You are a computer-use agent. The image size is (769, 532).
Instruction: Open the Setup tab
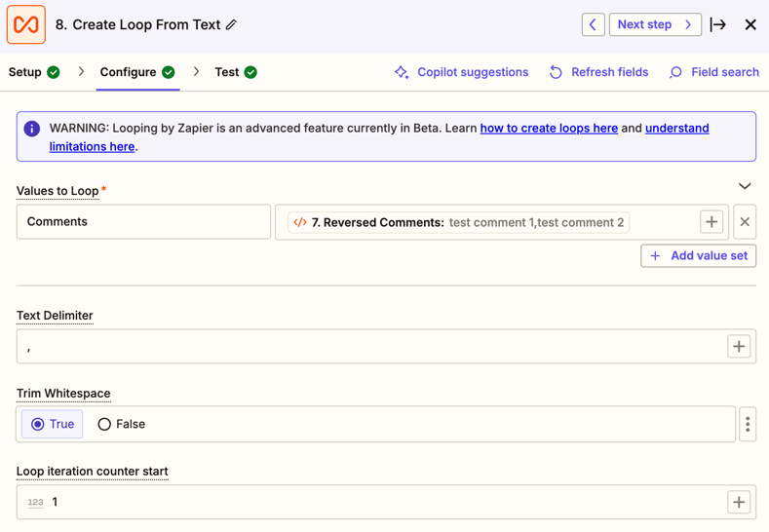34,72
